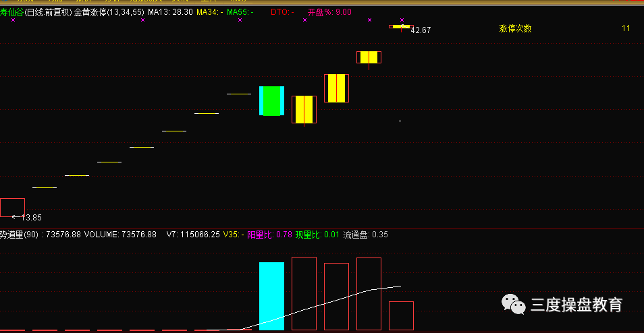Click the VOLUME: 73576.88 readout
This screenshot has width=644, height=333.
click(120, 235)
